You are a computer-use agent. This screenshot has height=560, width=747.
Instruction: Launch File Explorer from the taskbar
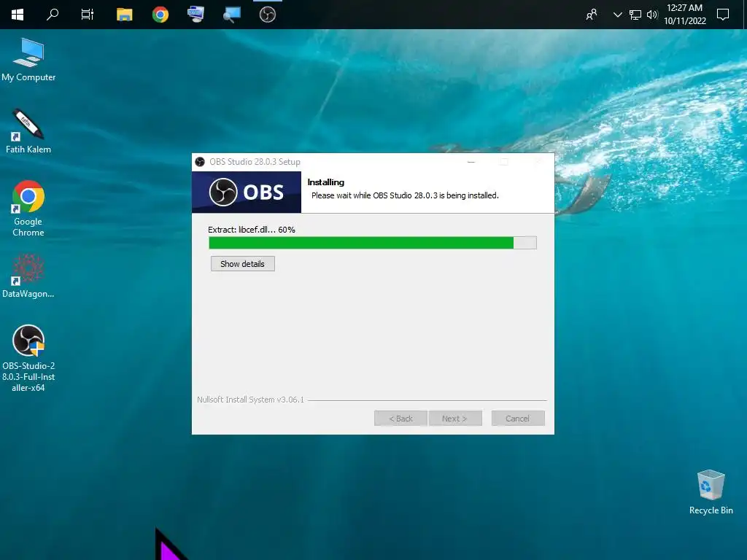[124, 15]
